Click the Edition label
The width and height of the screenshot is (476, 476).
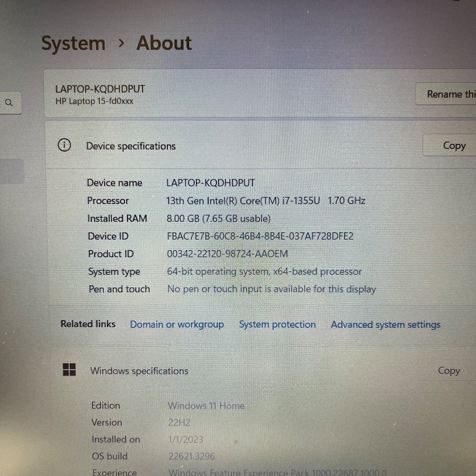pyautogui.click(x=106, y=406)
